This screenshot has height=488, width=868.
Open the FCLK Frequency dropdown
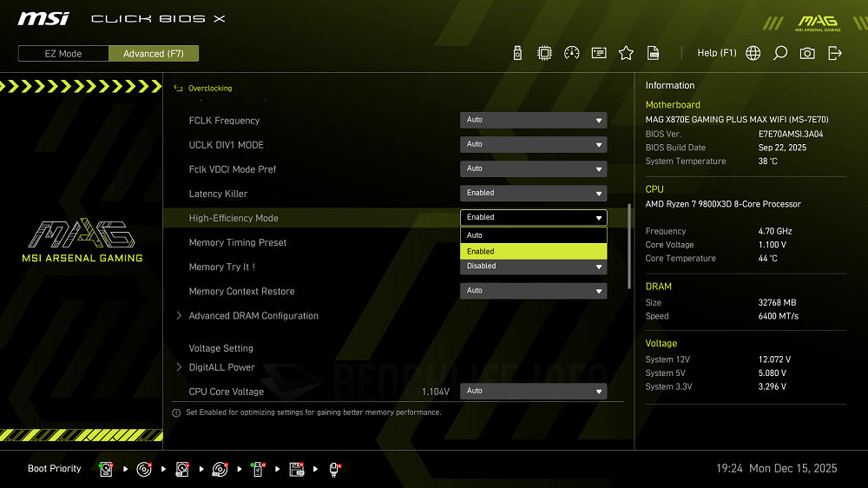(x=533, y=120)
